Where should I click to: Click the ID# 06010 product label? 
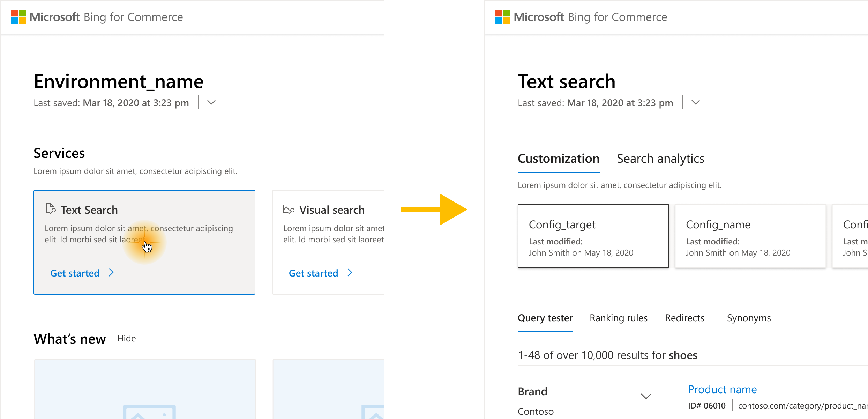707,406
